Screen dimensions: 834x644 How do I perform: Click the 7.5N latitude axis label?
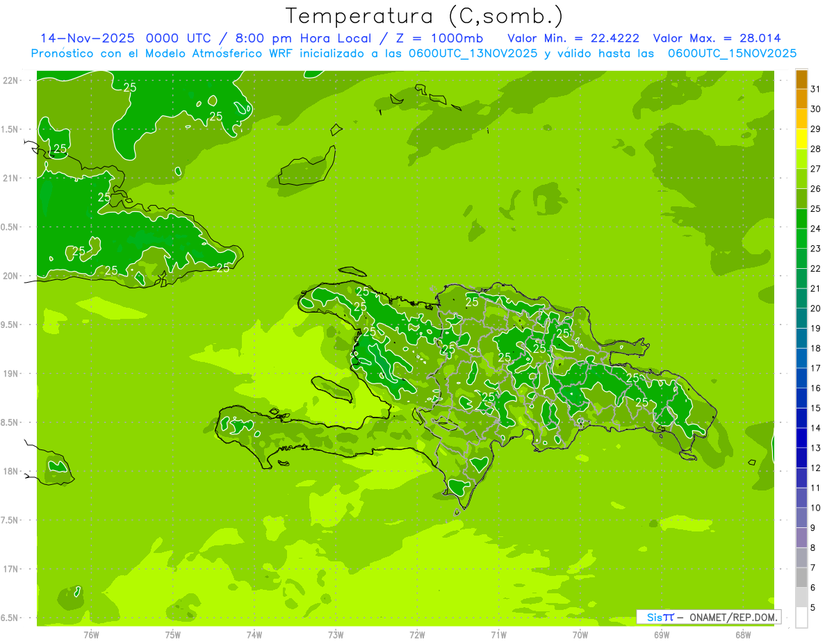(x=10, y=520)
